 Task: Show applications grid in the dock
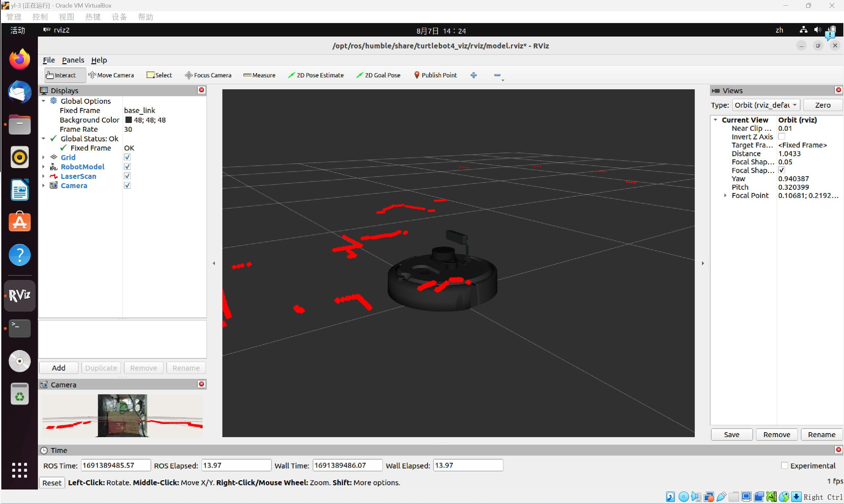pos(19,470)
